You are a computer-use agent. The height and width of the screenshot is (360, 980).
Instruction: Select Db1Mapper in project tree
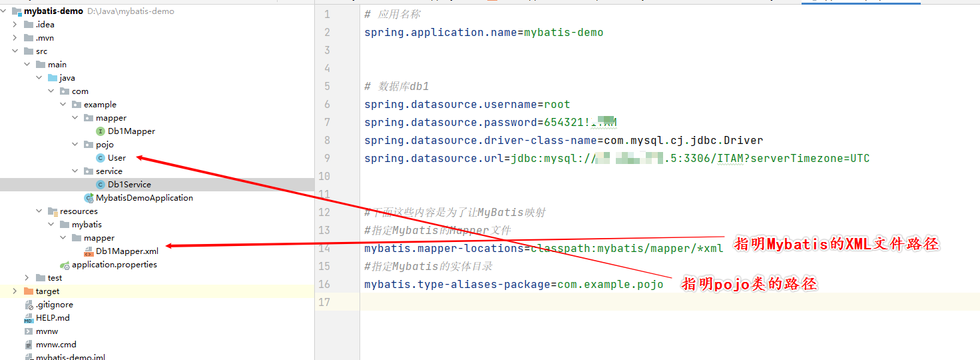tap(131, 131)
